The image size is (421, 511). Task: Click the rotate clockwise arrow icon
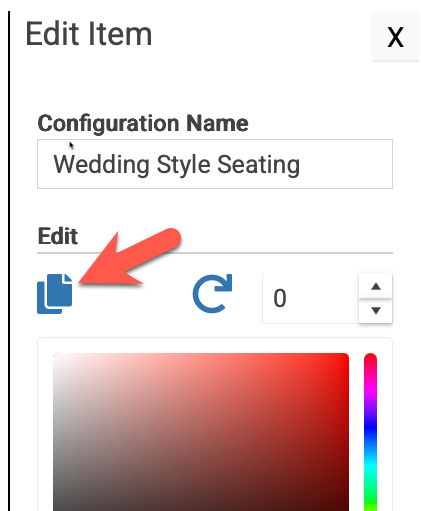click(212, 294)
